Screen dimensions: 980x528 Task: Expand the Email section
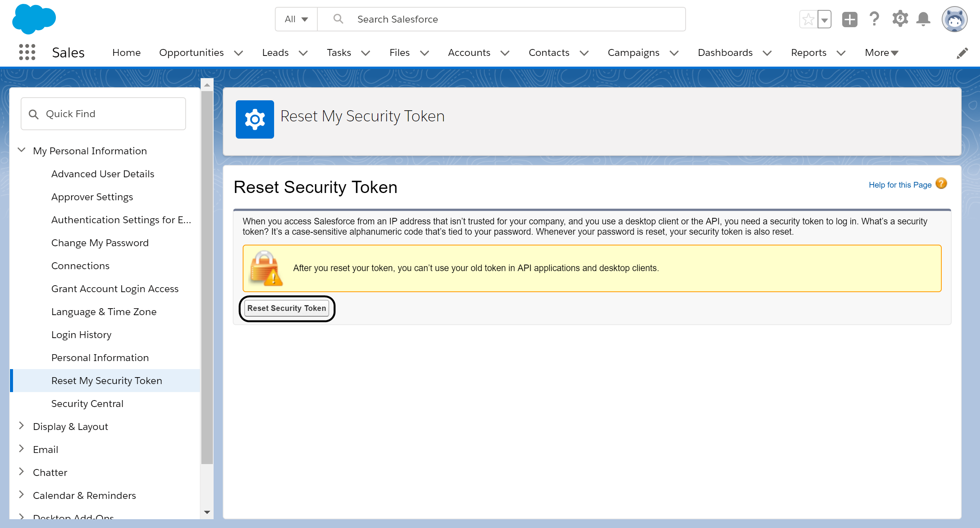pos(22,449)
